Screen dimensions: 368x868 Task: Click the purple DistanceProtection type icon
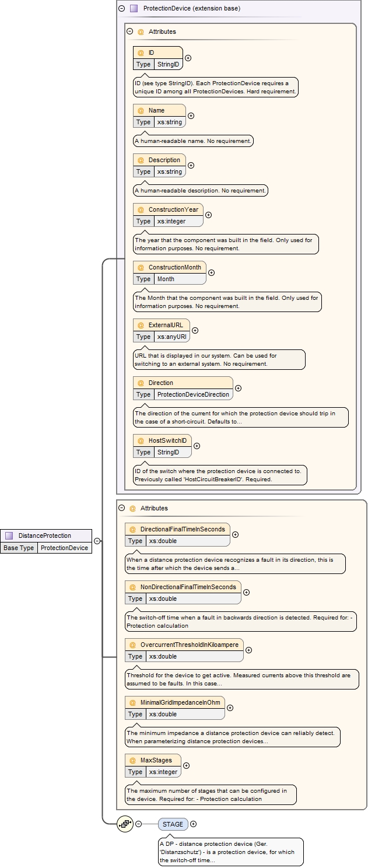tap(9, 535)
